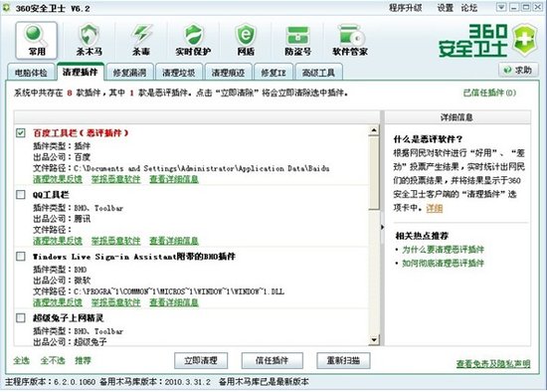
Task: Open the 防盗号 account protection
Action: (298, 41)
